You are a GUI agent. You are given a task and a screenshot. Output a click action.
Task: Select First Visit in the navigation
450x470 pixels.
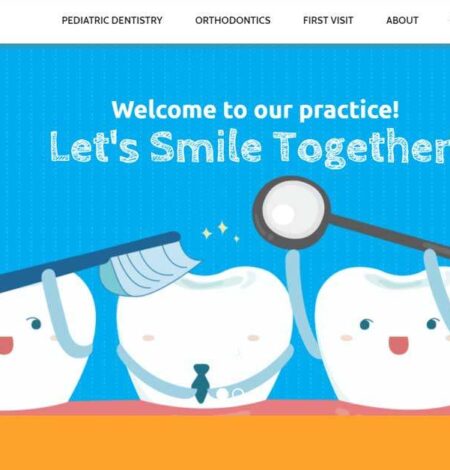click(x=328, y=20)
